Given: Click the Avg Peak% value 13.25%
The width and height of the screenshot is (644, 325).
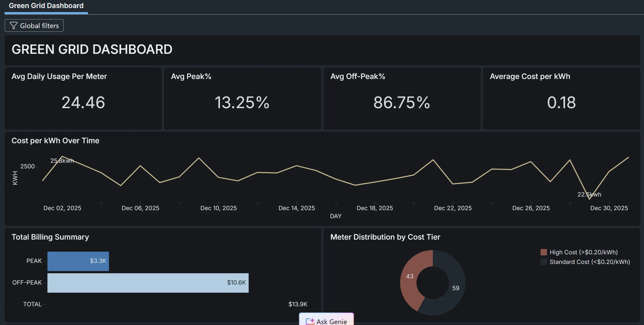Looking at the screenshot, I should (242, 102).
